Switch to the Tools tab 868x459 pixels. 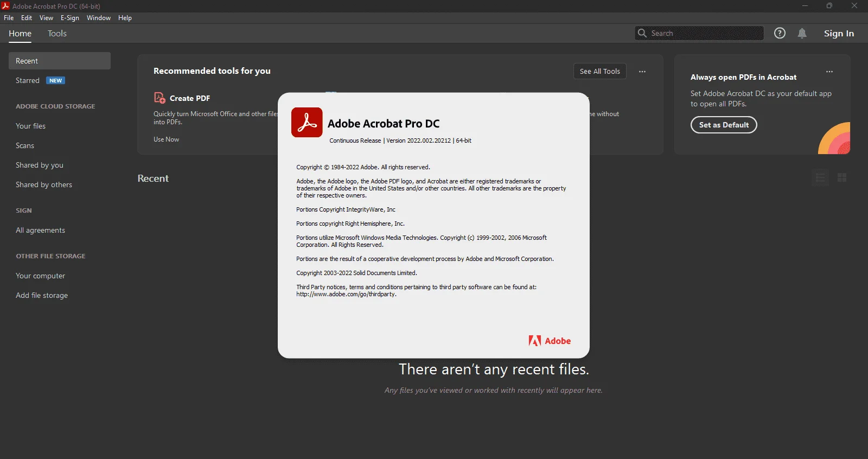[57, 34]
